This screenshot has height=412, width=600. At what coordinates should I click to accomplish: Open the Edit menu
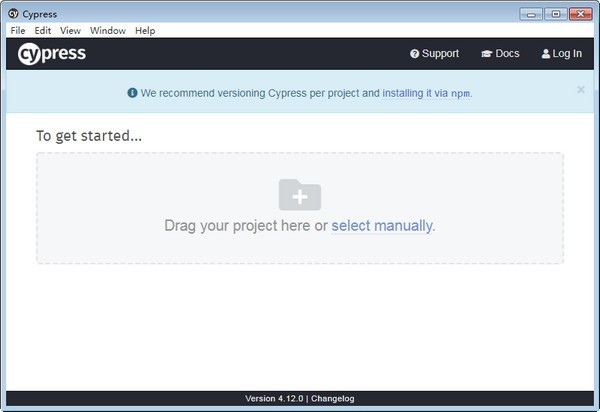(x=43, y=31)
